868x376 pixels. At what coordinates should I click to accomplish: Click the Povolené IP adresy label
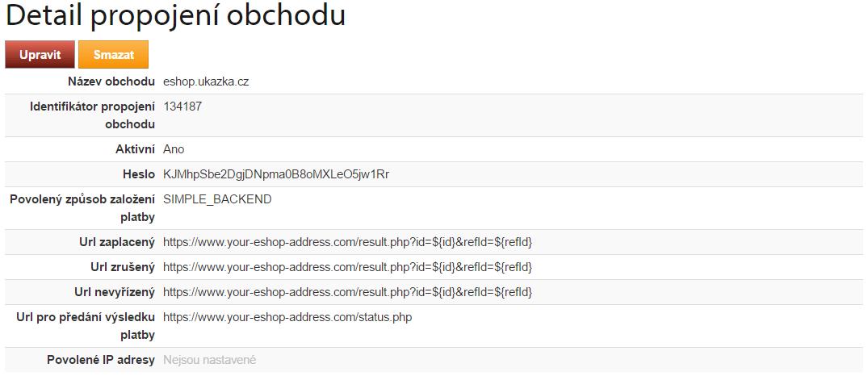click(101, 360)
